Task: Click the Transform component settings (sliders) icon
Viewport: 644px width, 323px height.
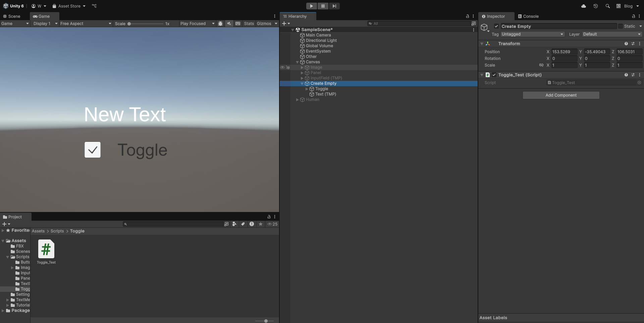Action: [x=633, y=44]
